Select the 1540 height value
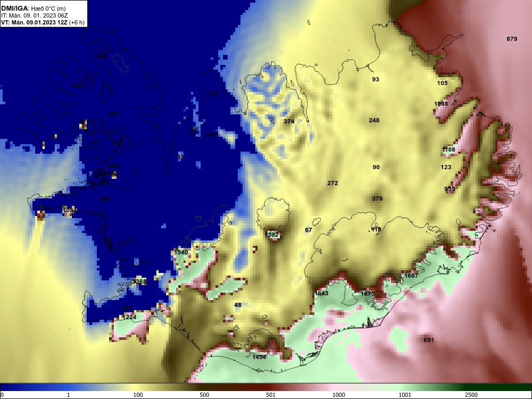The image size is (532, 399). point(181,252)
